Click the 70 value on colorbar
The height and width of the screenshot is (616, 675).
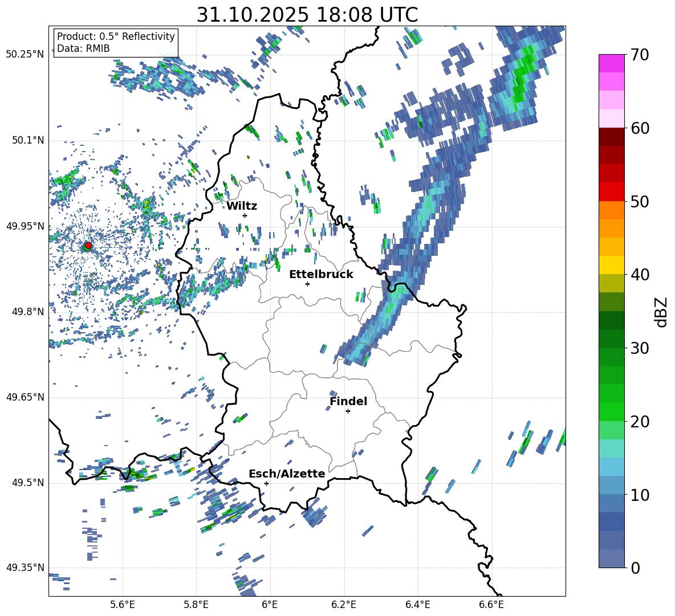click(x=640, y=55)
